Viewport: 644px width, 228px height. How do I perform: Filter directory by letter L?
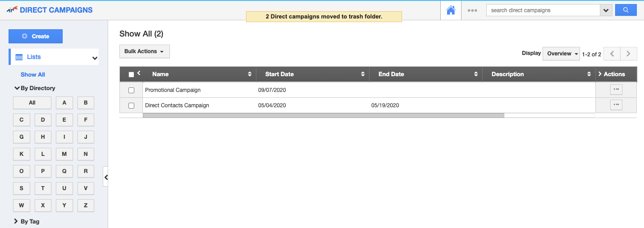tap(43, 154)
